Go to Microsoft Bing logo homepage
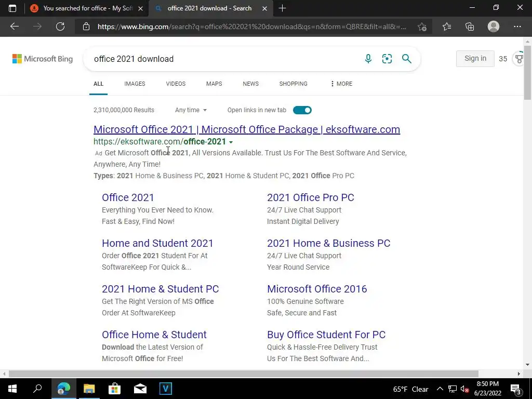This screenshot has height=399, width=532. (43, 59)
